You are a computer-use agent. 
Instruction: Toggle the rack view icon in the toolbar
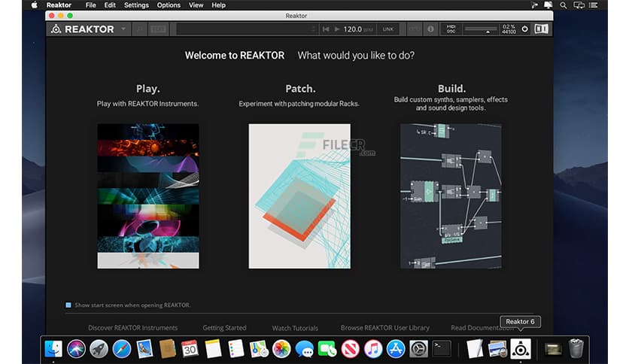coord(158,29)
